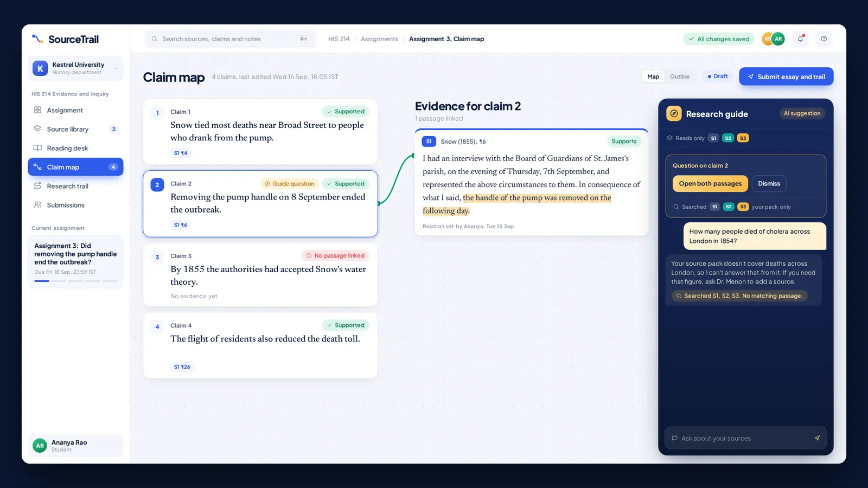Open Research trail in the sidebar
The width and height of the screenshot is (868, 488).
pyautogui.click(x=75, y=186)
